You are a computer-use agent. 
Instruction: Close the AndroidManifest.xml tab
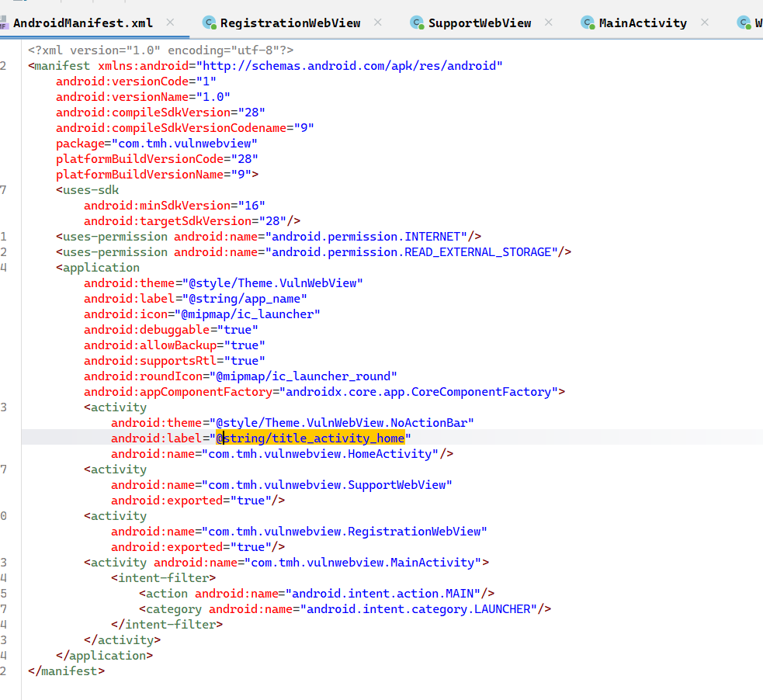[x=170, y=23]
